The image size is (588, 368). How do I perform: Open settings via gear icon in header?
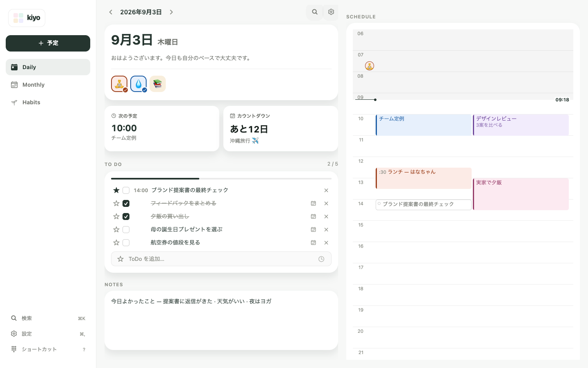pyautogui.click(x=331, y=12)
